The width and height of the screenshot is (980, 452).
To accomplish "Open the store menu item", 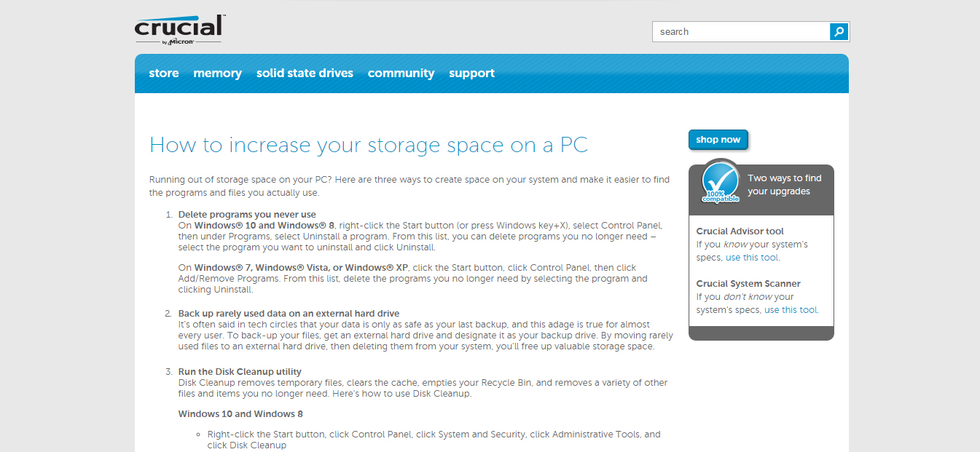I will pos(164,74).
